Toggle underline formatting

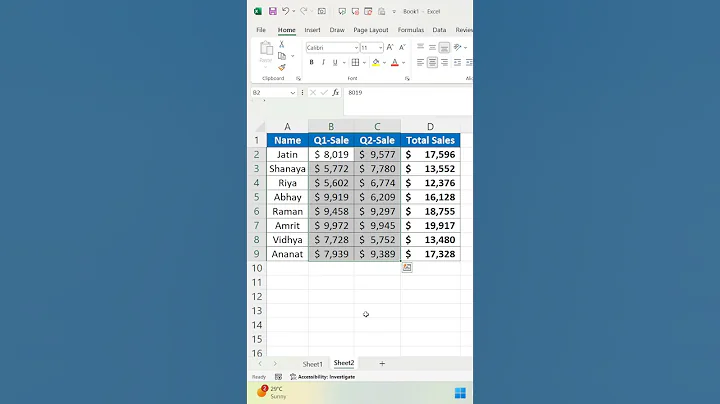point(335,62)
